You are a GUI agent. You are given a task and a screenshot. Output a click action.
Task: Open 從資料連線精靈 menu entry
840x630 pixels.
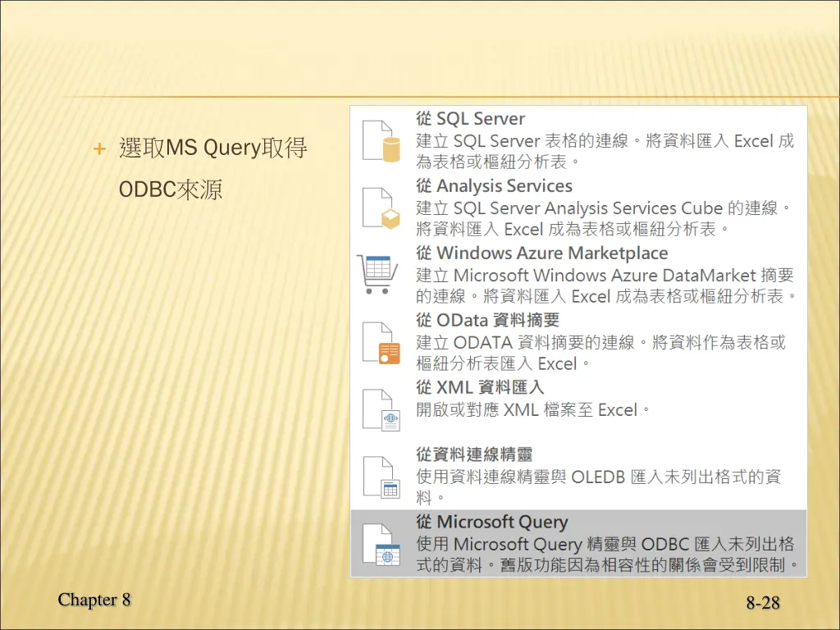coord(578,476)
